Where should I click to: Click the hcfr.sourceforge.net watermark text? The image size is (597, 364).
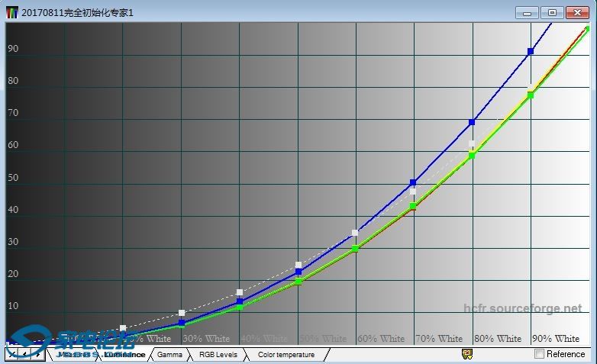point(522,309)
